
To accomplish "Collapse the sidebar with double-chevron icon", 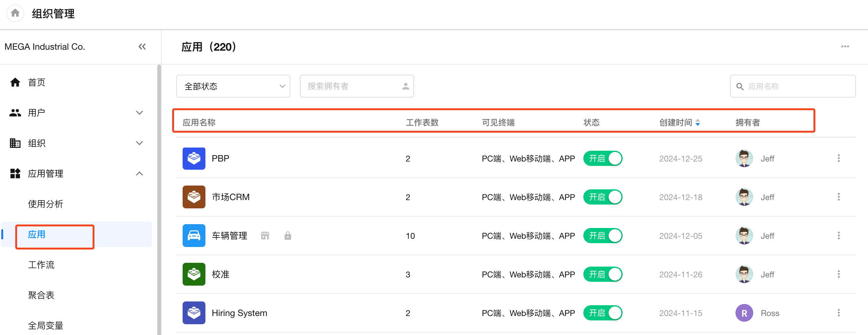I will pyautogui.click(x=142, y=47).
